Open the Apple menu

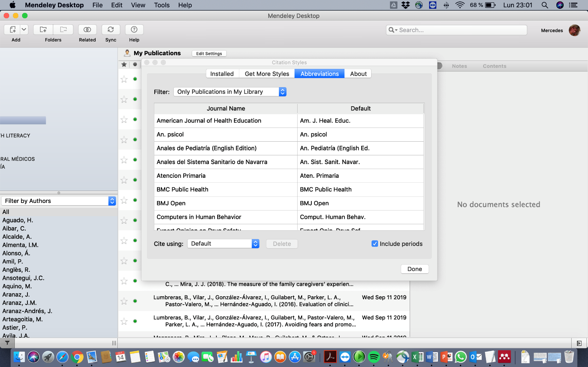coord(12,5)
